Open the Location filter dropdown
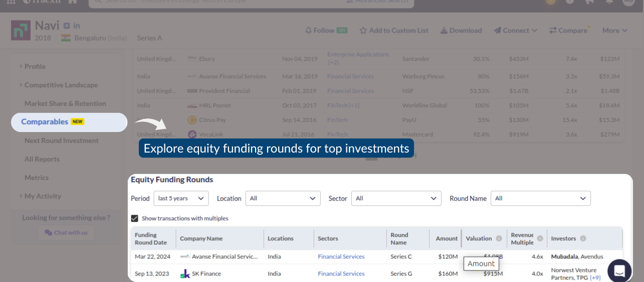644x282 pixels. (x=283, y=198)
